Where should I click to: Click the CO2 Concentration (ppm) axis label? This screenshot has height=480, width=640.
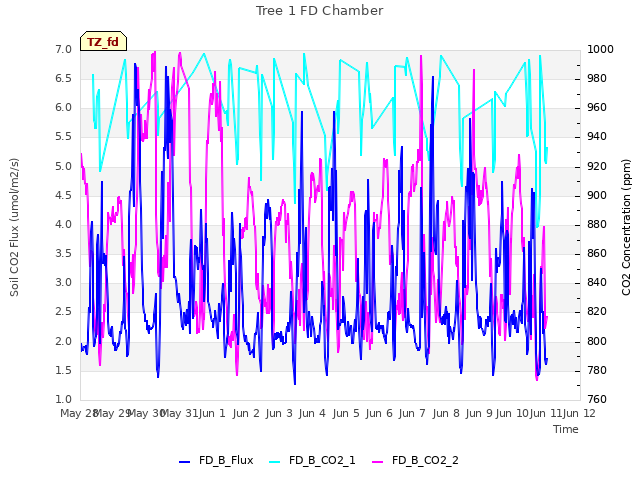(626, 227)
